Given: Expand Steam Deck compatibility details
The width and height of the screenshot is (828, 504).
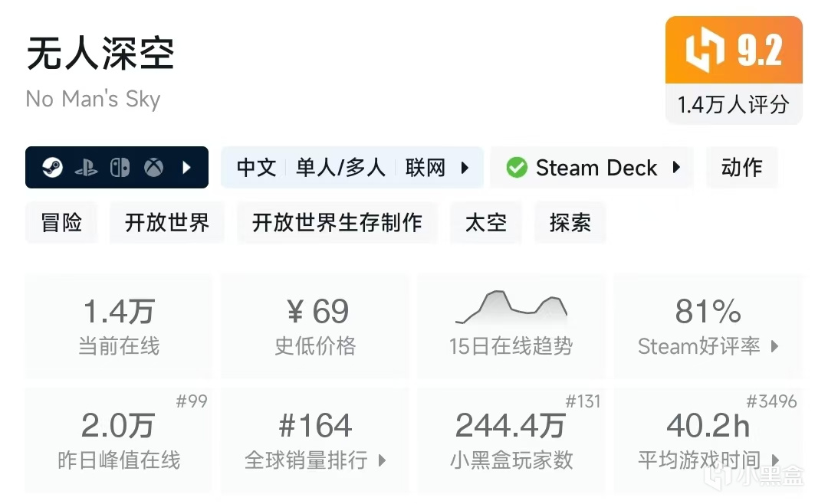Looking at the screenshot, I should [x=676, y=168].
